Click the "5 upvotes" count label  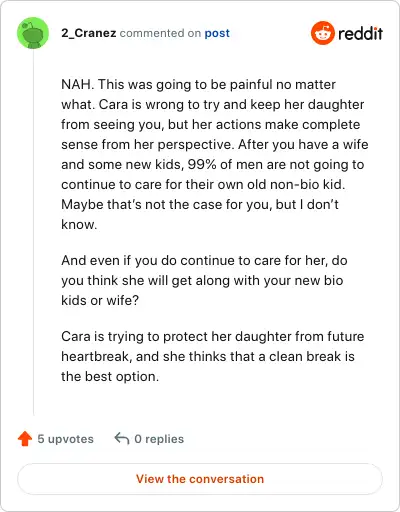(x=65, y=439)
